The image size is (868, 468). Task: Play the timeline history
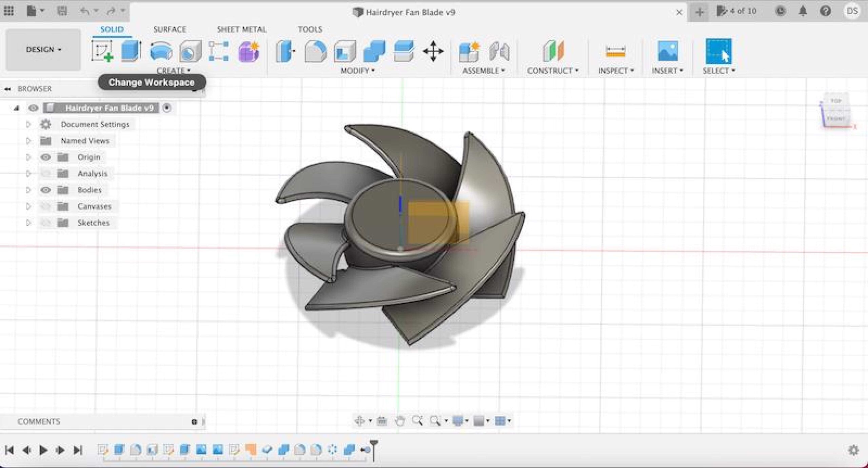(x=43, y=450)
